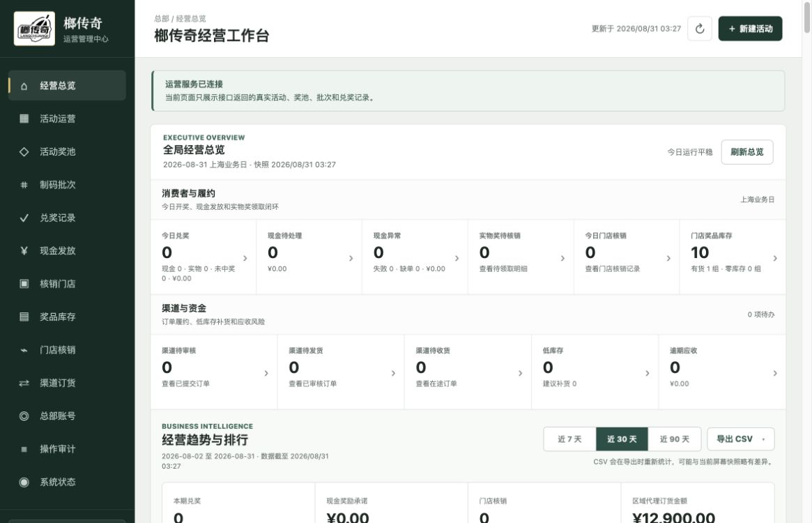Open 总部账号 in the sidebar

(x=67, y=416)
